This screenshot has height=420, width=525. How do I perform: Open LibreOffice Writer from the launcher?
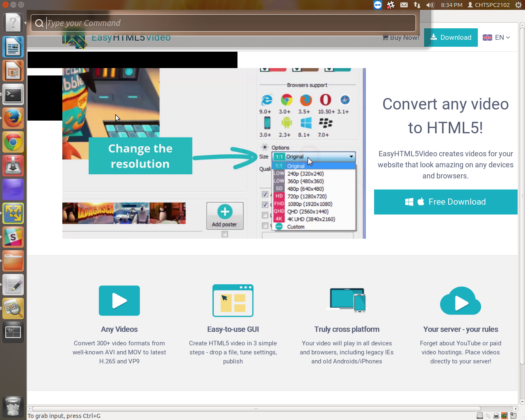coord(13,47)
